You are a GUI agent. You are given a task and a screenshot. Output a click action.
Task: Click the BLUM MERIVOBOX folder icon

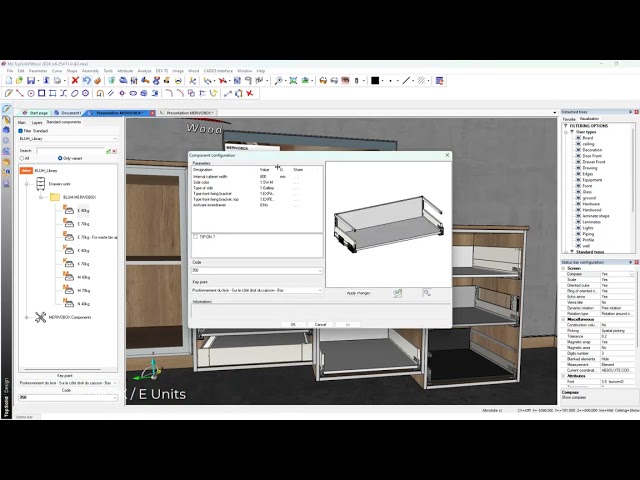(55, 198)
